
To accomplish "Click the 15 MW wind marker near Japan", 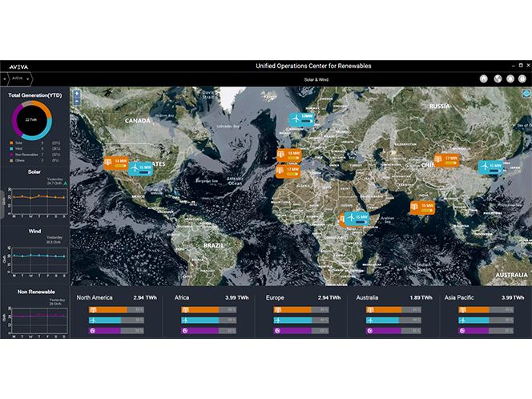I will click(490, 166).
